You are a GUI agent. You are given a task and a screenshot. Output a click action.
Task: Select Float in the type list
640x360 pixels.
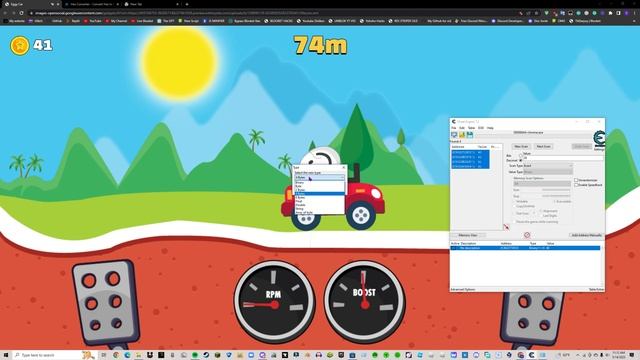click(319, 201)
